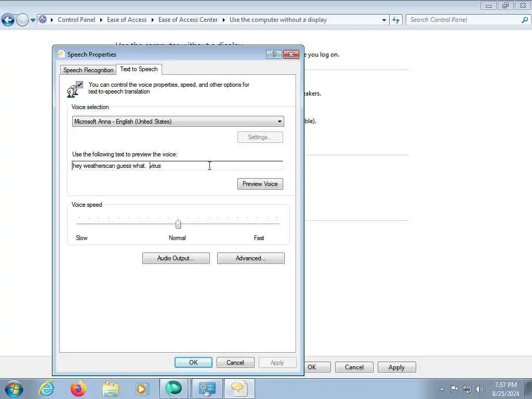Expand arrow after Control Panel breadcrumb
The width and height of the screenshot is (532, 399).
point(101,20)
